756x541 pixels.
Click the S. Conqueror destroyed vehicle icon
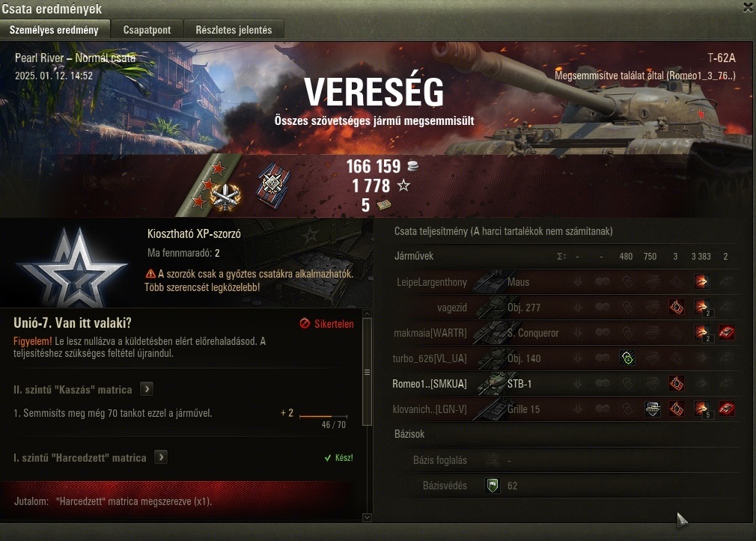coord(727,332)
